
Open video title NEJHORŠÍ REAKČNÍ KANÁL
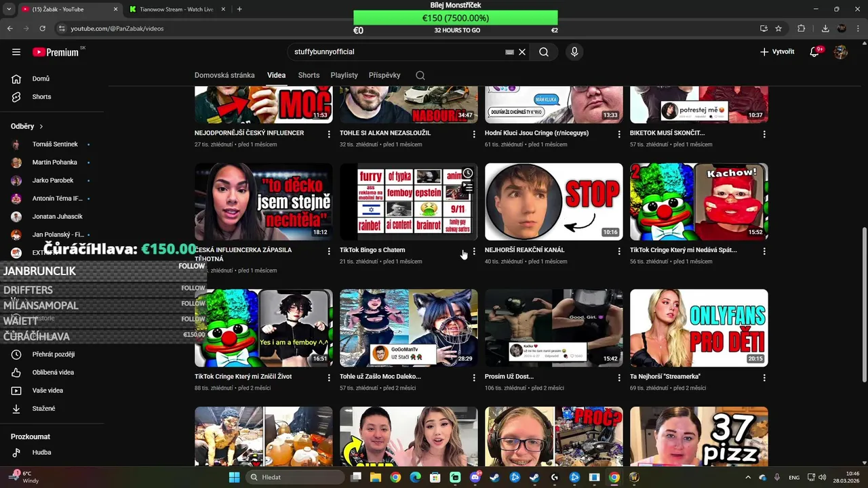524,250
